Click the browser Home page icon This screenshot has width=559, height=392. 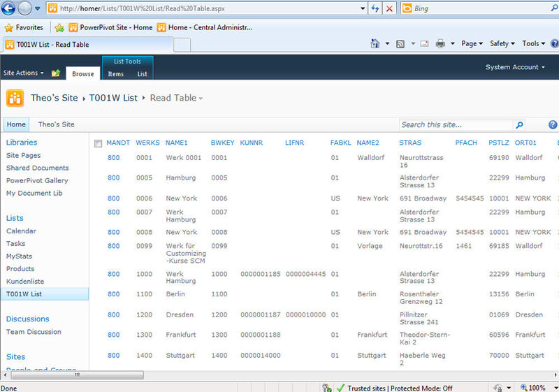[375, 44]
